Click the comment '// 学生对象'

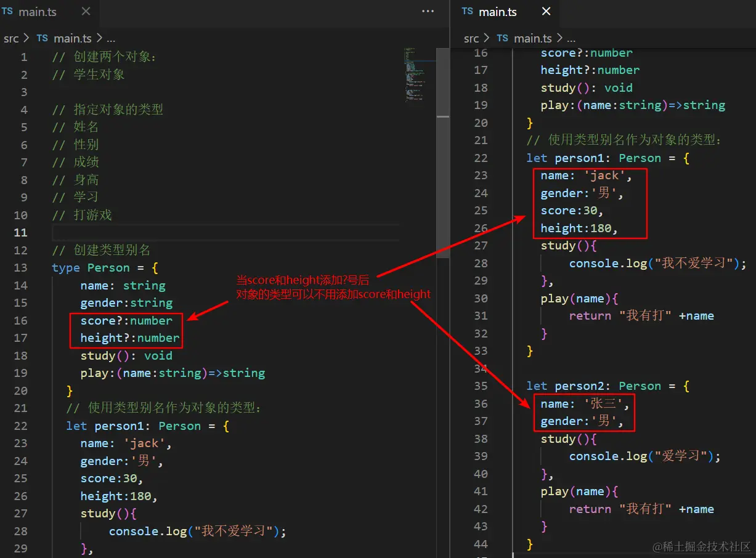click(x=88, y=75)
